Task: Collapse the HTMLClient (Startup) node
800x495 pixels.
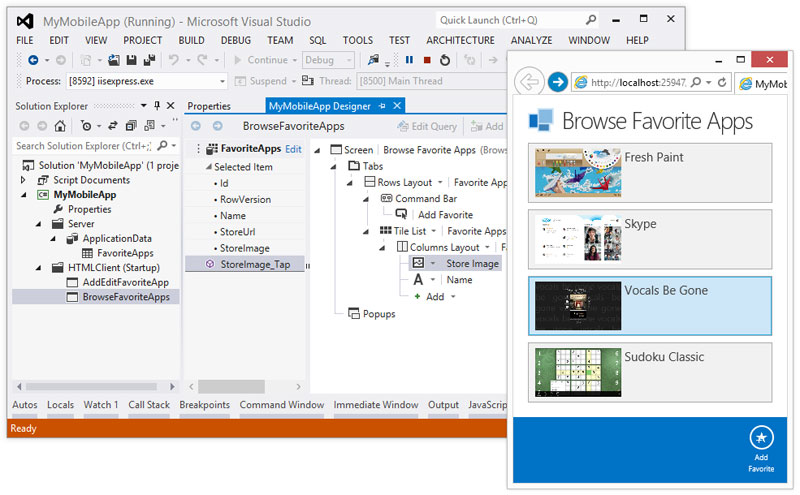Action: coord(39,267)
